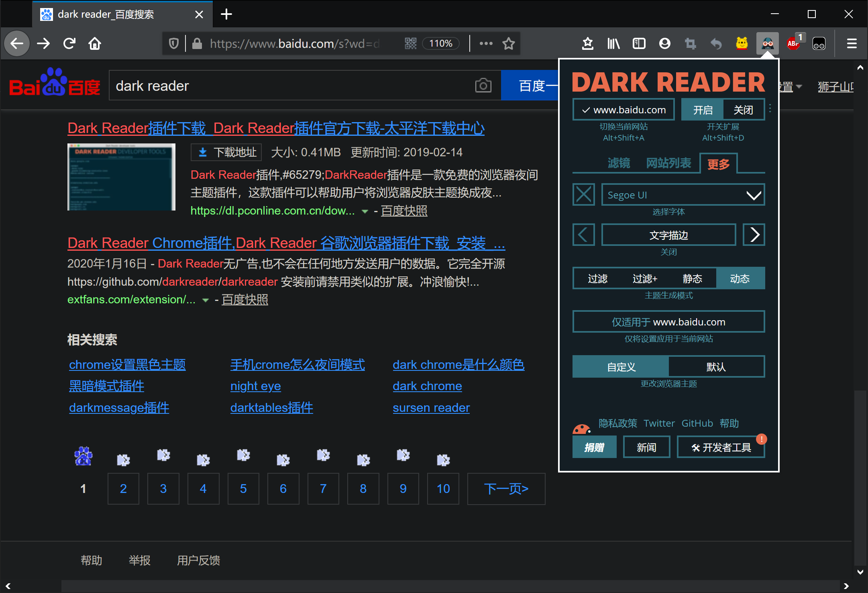Go to results page 2
This screenshot has width=868, height=593.
coord(123,489)
